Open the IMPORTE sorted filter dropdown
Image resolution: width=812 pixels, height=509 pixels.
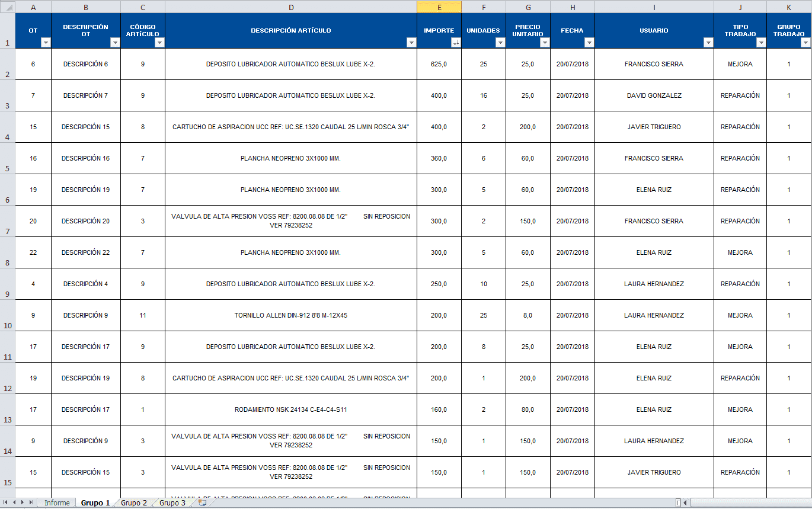click(456, 43)
